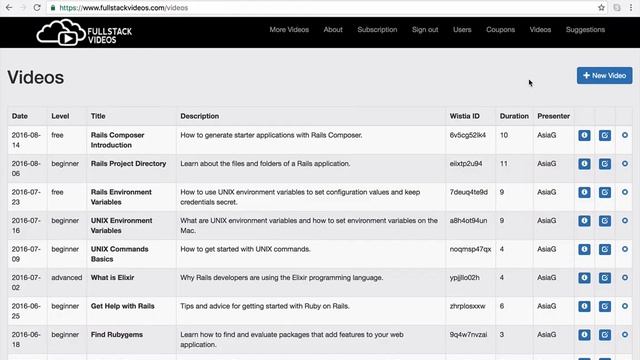The image size is (640, 360).
Task: Click the Description column header
Action: [x=200, y=116]
